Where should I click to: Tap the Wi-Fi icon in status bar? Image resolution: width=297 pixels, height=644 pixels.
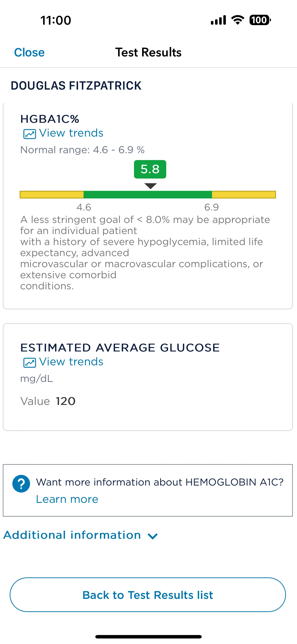pyautogui.click(x=238, y=20)
